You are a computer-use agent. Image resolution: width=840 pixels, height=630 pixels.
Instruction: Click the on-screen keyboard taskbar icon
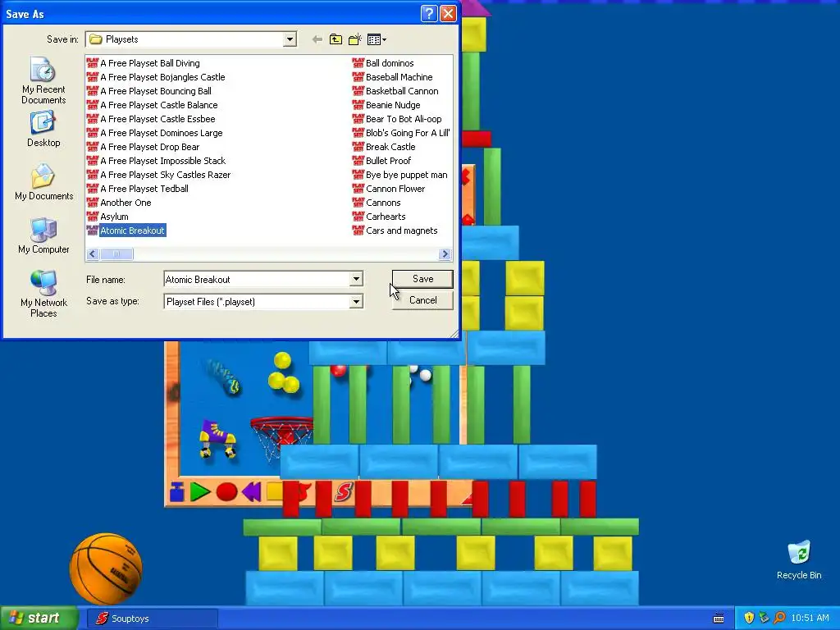pos(719,619)
